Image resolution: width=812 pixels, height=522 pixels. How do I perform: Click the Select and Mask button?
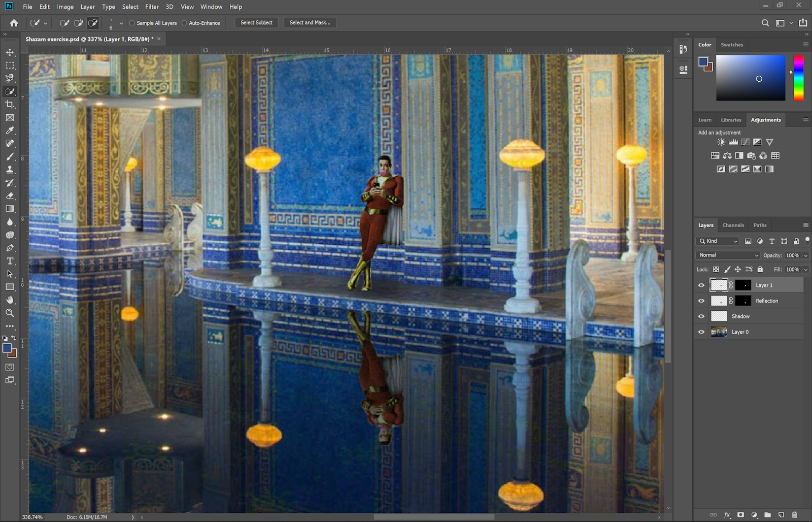[x=310, y=23]
